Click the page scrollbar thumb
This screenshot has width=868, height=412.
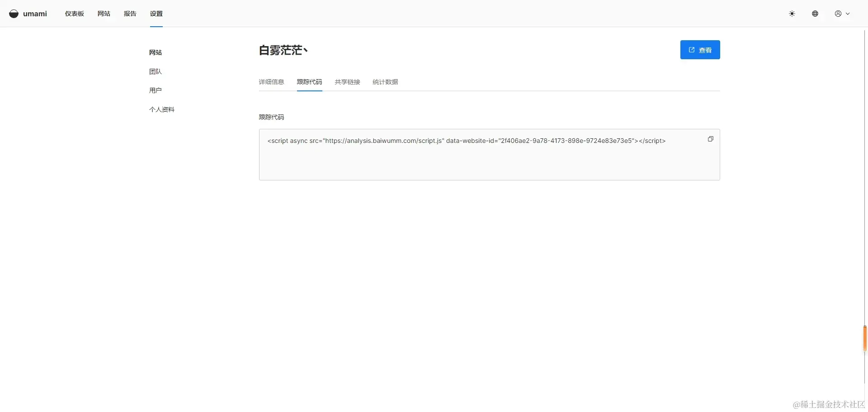[865, 338]
